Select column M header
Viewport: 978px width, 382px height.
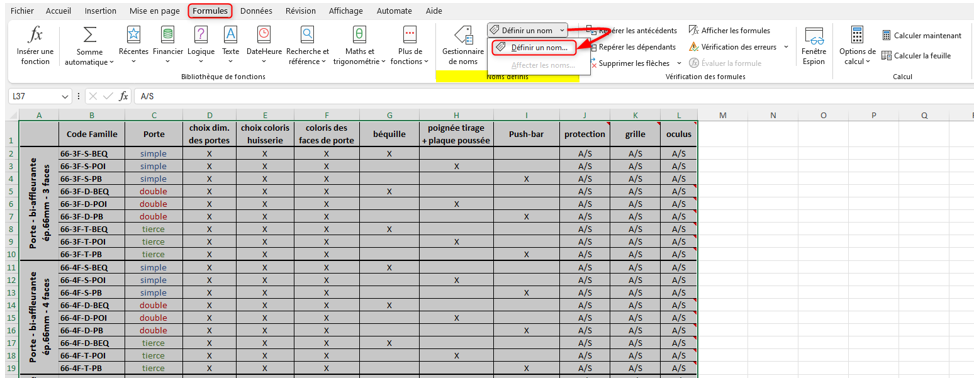[x=722, y=115]
